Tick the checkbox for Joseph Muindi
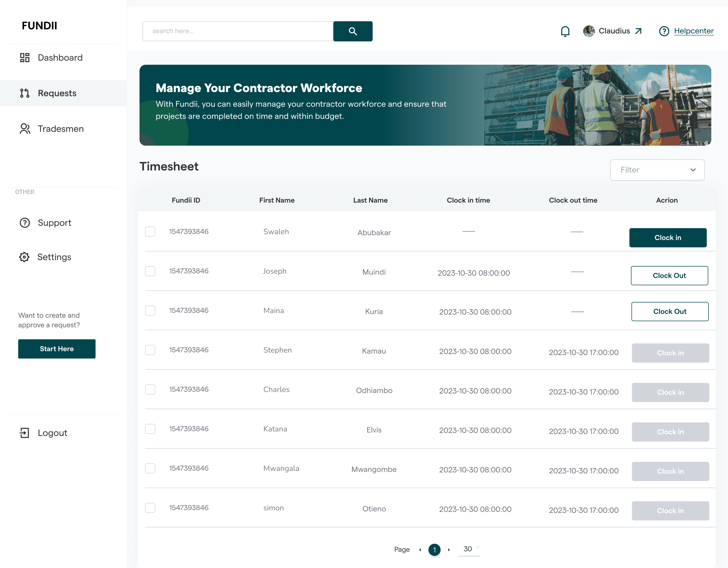 pyautogui.click(x=150, y=271)
